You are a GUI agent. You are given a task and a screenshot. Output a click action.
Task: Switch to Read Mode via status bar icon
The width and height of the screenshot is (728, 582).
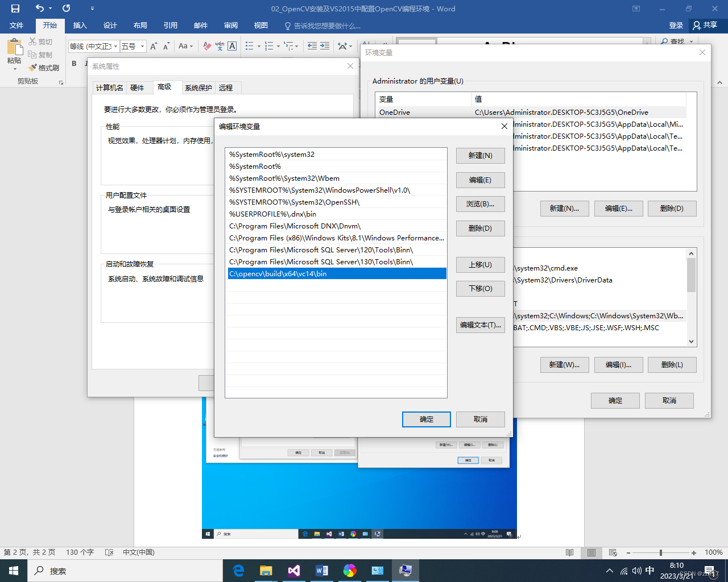tap(569, 552)
